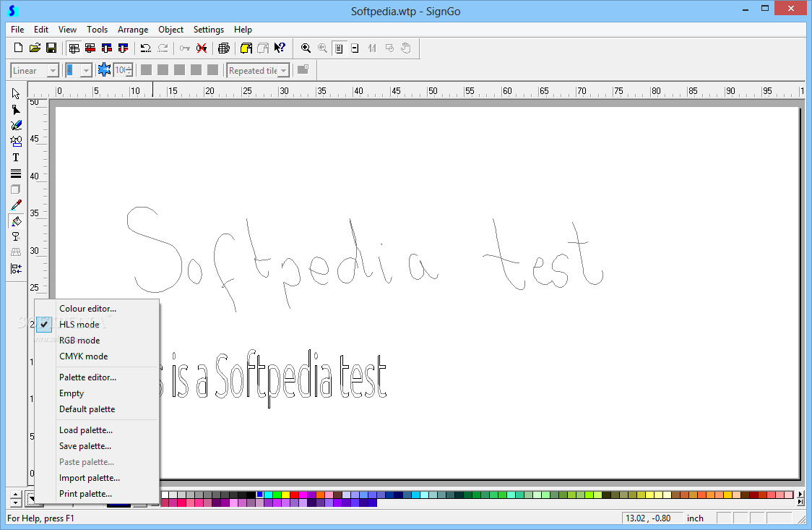Select the arrow pointer tool
Screen dimensions: 812x530
pos(16,93)
